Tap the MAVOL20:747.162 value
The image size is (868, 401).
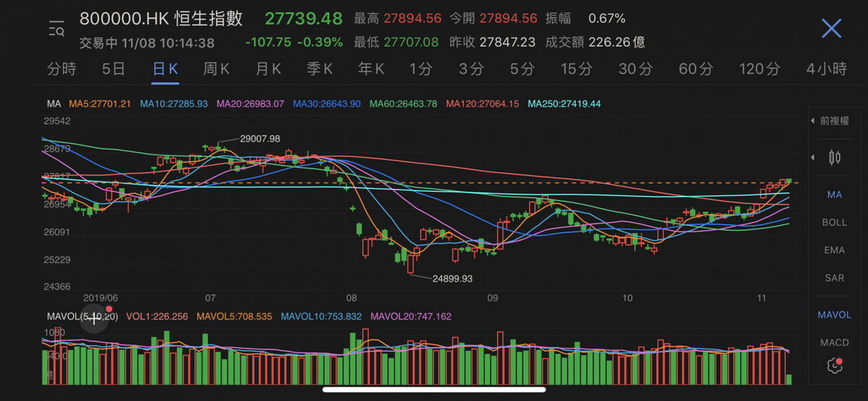pyautogui.click(x=411, y=316)
